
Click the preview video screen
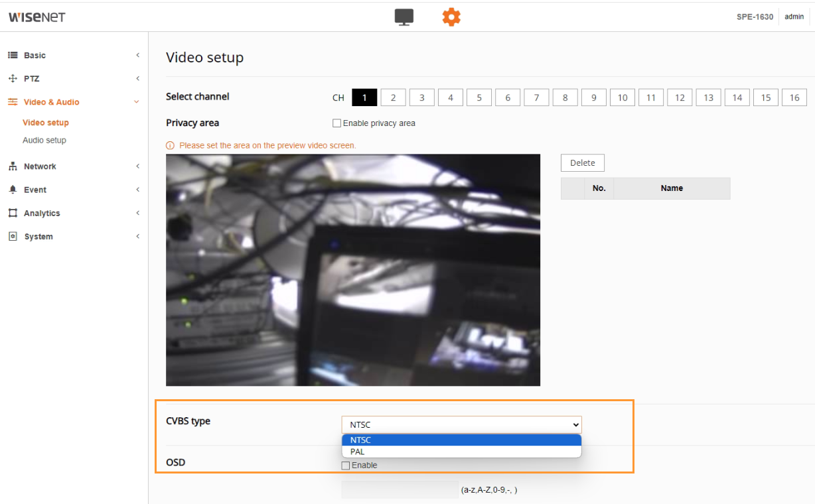[353, 270]
